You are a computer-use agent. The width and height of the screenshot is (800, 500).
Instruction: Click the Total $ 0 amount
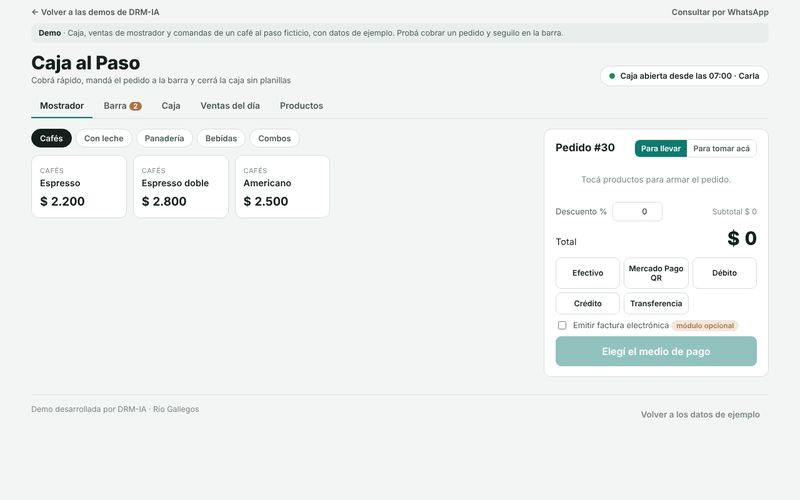pyautogui.click(x=742, y=238)
